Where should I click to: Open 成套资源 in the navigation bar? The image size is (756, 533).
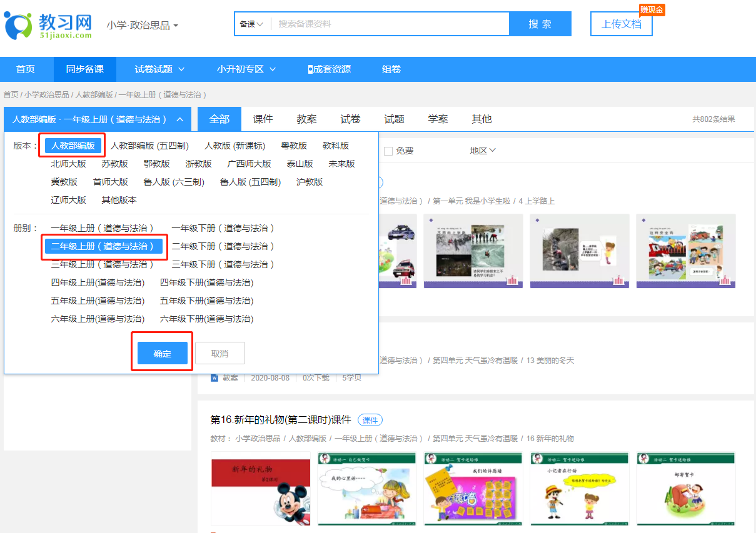pos(329,69)
